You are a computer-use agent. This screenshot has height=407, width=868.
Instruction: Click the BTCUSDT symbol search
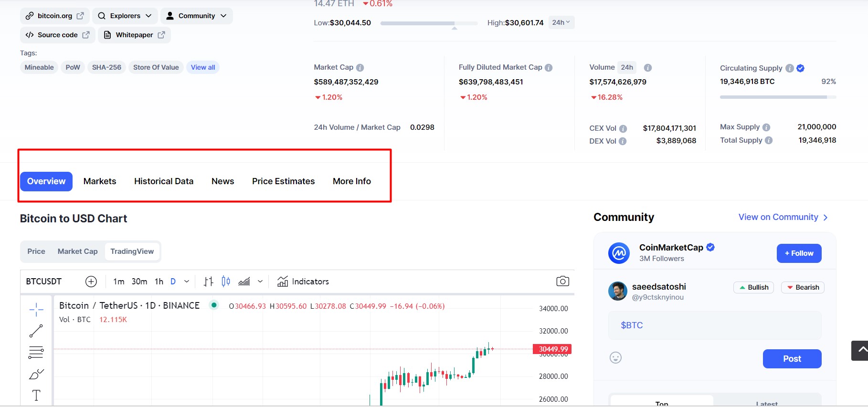44,282
